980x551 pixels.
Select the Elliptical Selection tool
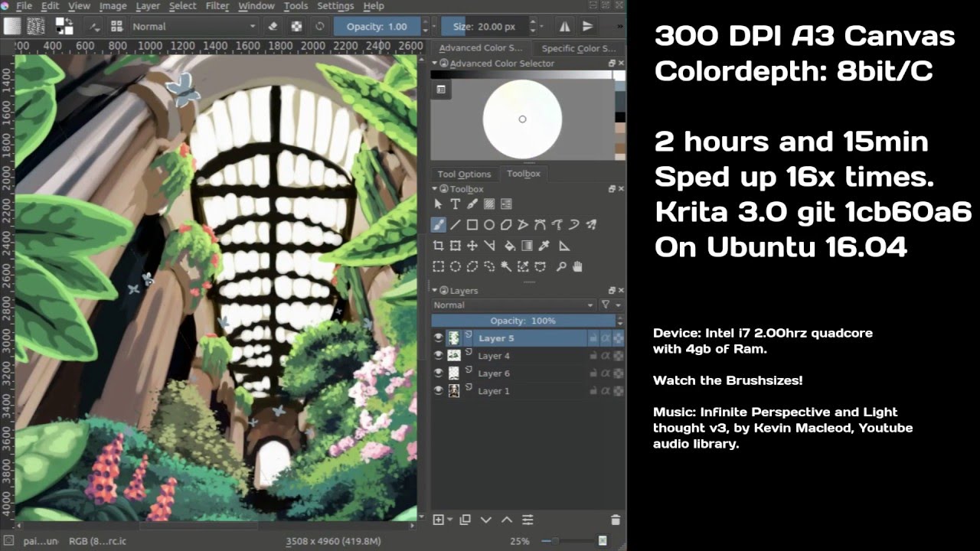click(x=455, y=266)
